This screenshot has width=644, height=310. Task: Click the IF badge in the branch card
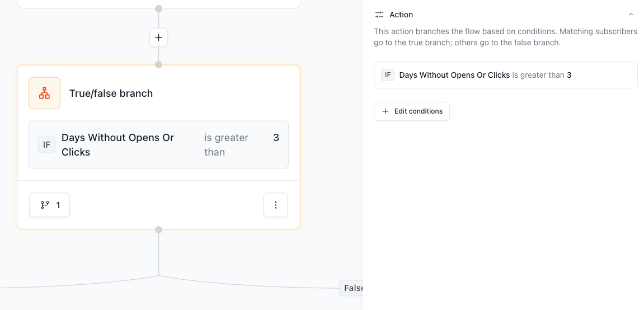point(46,145)
